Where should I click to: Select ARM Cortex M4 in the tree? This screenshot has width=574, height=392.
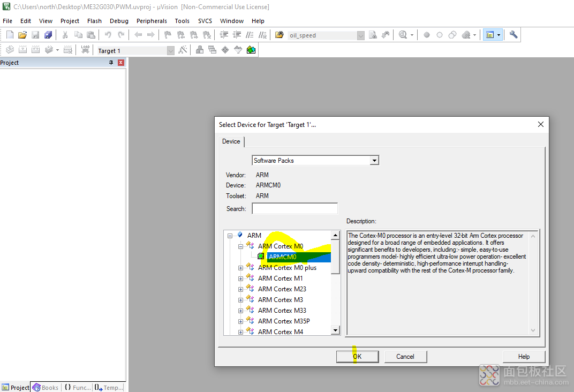(281, 331)
